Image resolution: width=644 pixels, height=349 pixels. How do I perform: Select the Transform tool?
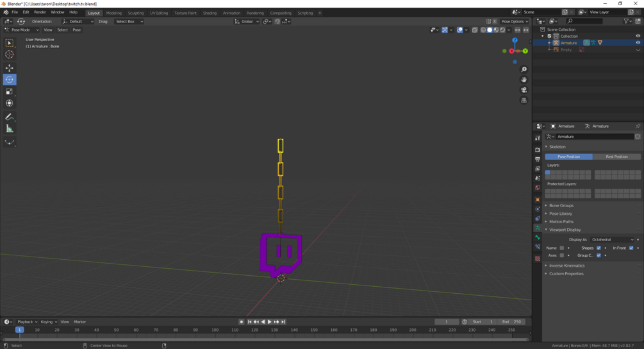pyautogui.click(x=10, y=103)
